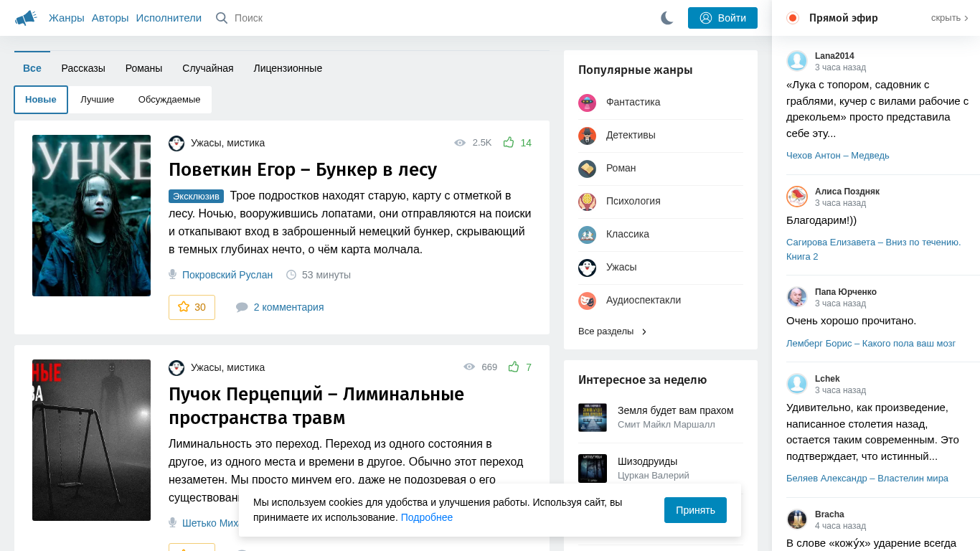
Task: Click the thumbs-up icon showing 14
Action: [x=509, y=142]
